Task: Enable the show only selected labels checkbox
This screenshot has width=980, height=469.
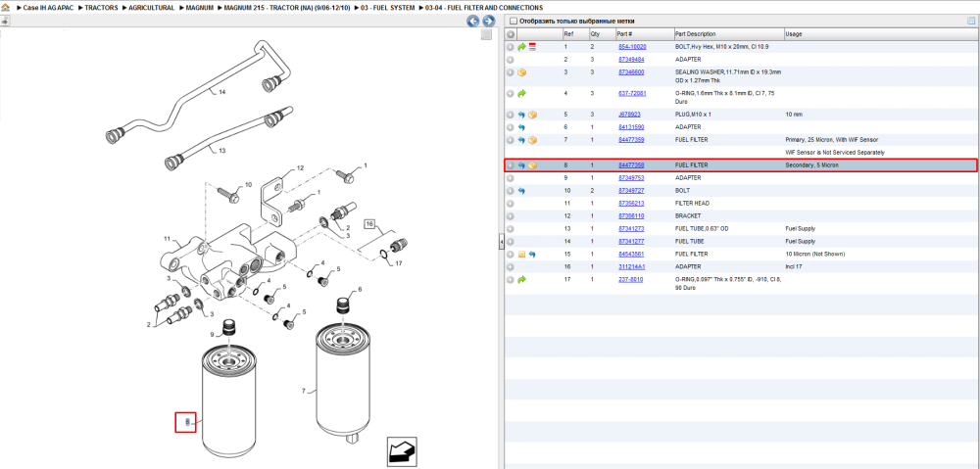Action: (514, 22)
